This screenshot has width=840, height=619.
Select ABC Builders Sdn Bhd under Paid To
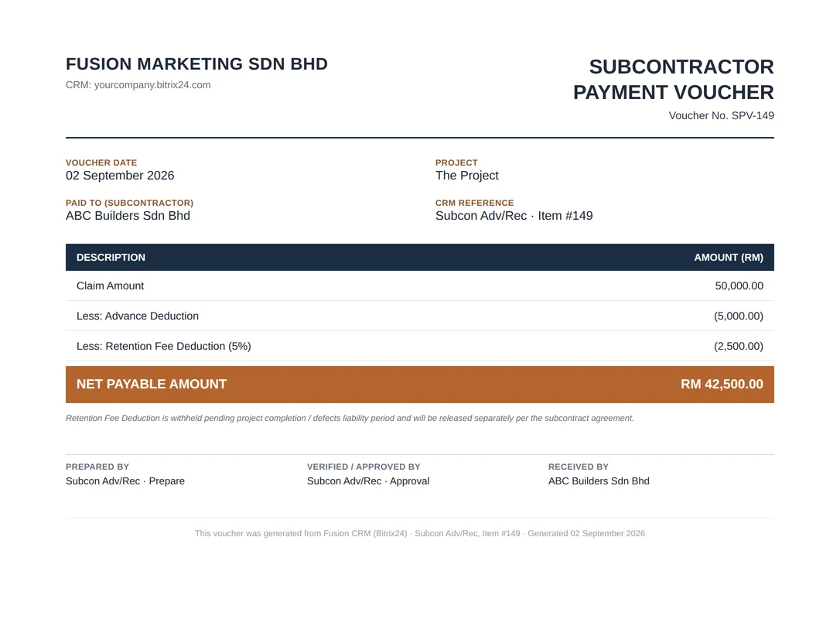tap(128, 215)
